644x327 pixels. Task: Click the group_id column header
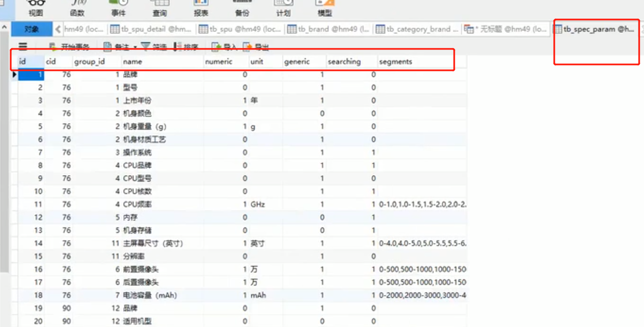97,61
